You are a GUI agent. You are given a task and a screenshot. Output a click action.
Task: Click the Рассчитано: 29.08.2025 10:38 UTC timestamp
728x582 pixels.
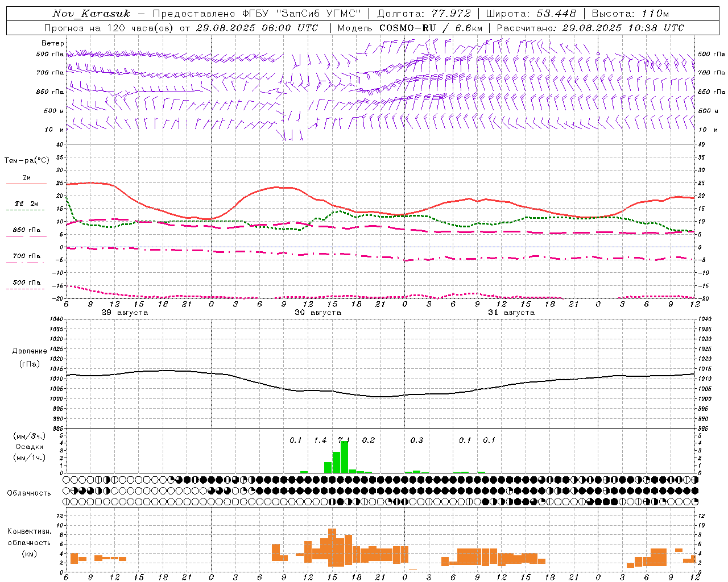pyautogui.click(x=590, y=28)
